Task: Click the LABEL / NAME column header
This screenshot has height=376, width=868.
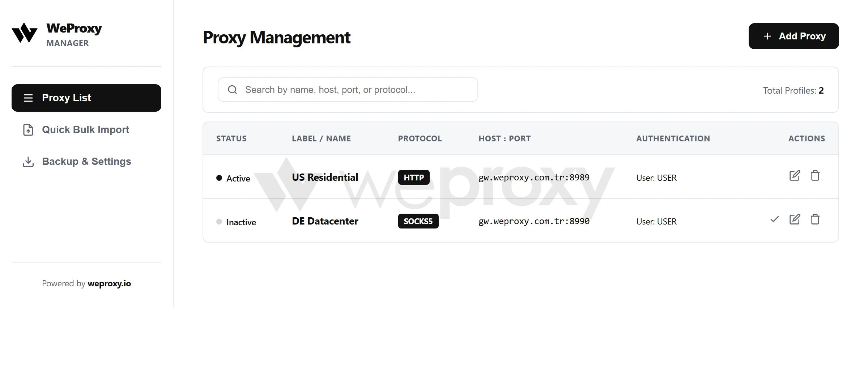Action: click(322, 138)
